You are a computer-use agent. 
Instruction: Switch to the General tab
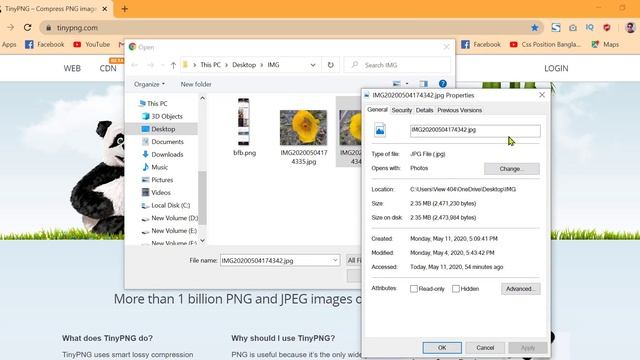(377, 110)
